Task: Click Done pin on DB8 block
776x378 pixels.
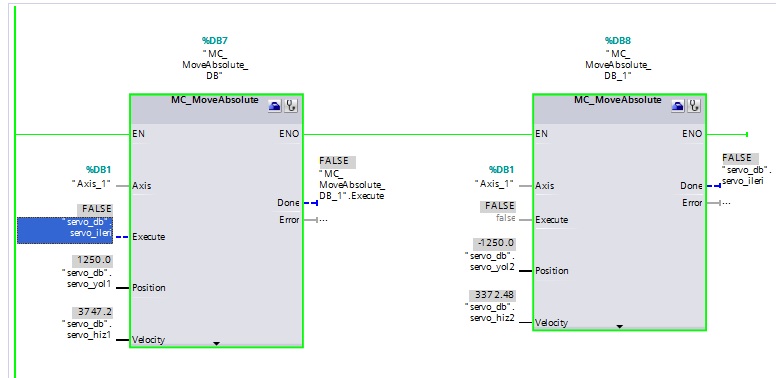Action: coord(691,186)
